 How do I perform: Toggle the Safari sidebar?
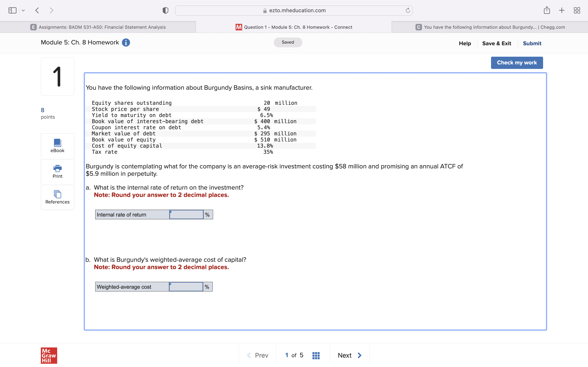tap(12, 10)
